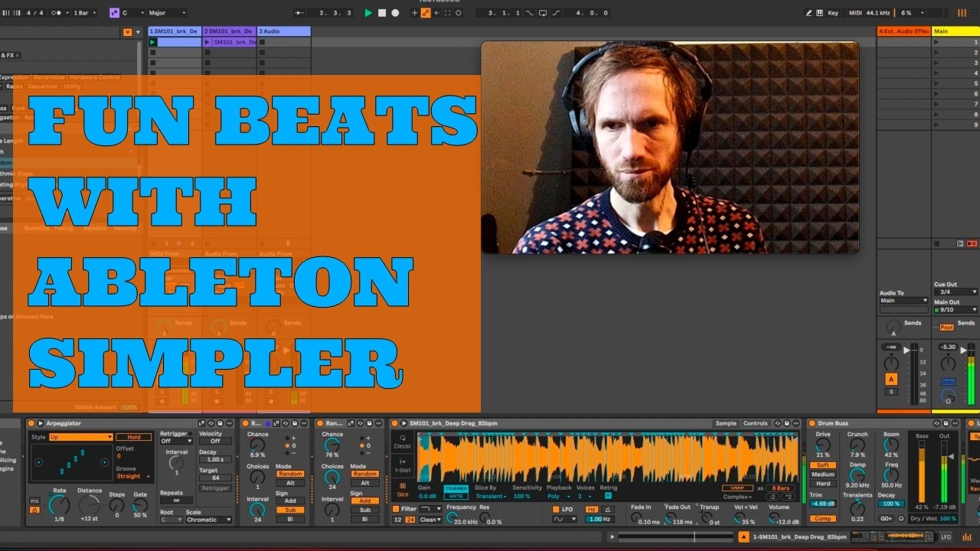
Task: Switch to Simpler Sample tab
Action: (726, 423)
